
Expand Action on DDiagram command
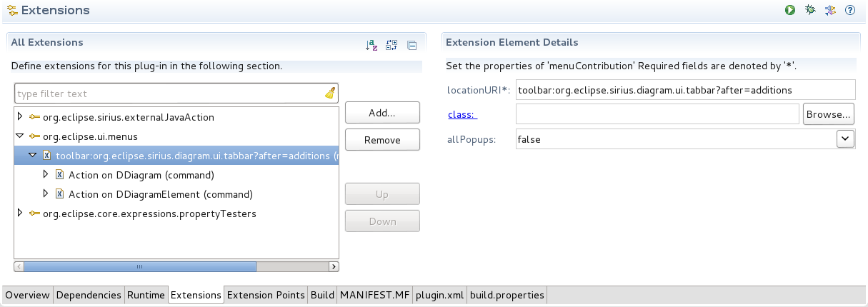pos(46,174)
